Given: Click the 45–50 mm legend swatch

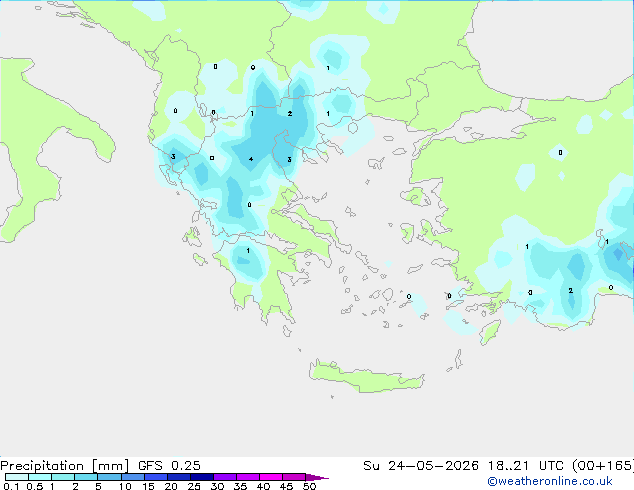Looking at the screenshot, I should pos(294,477).
